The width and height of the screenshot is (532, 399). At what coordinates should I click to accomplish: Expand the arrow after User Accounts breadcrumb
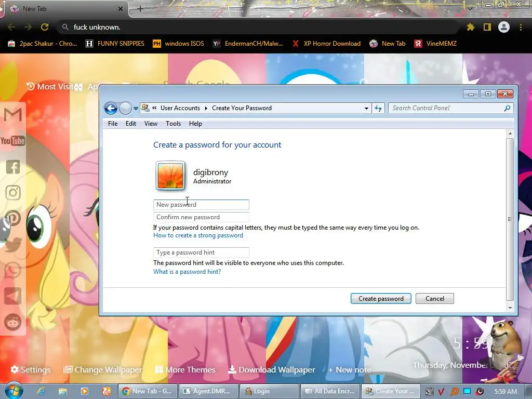coord(206,108)
